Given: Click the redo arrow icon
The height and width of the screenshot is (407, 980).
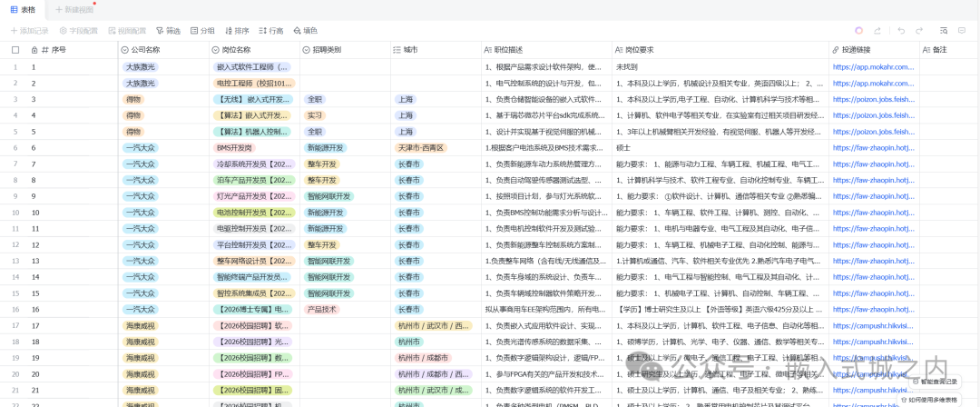Looking at the screenshot, I should tap(919, 31).
